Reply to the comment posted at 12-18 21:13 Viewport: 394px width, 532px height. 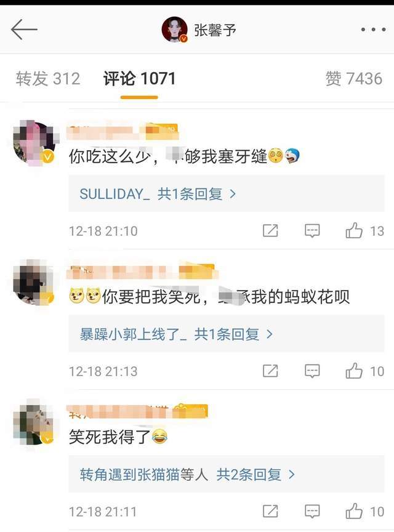(312, 371)
